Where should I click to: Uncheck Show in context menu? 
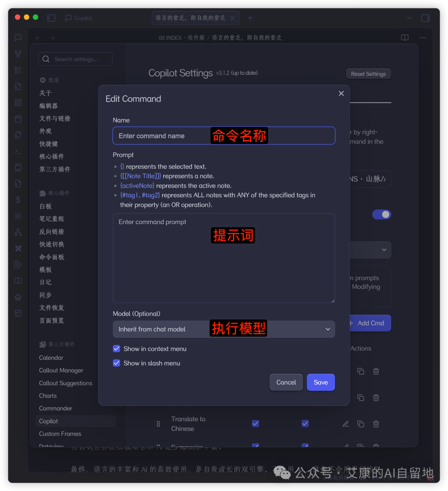(117, 349)
